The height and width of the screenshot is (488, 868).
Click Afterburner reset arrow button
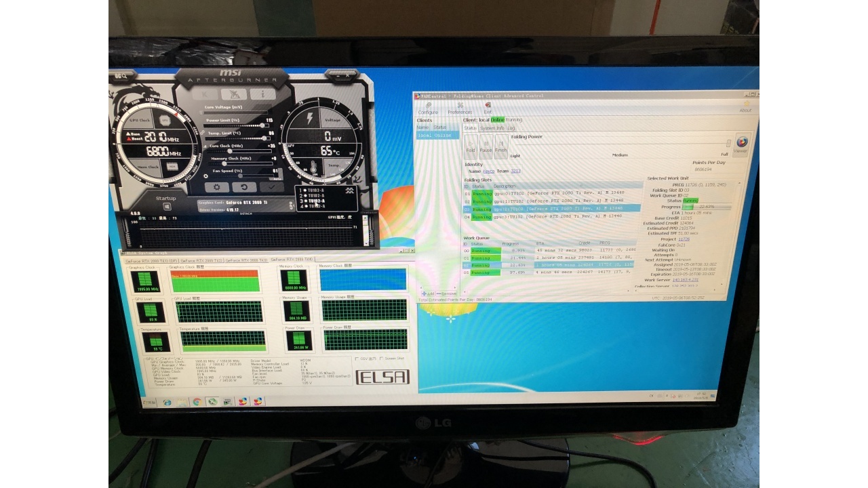[x=244, y=187]
